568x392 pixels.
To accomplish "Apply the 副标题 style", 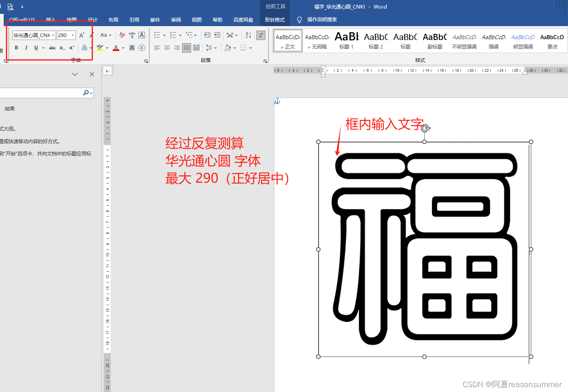I will point(435,41).
